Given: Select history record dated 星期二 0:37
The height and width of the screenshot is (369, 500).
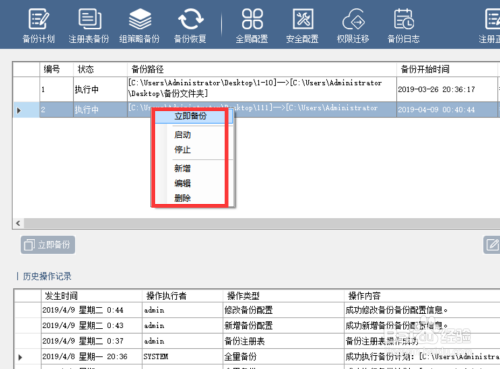Looking at the screenshot, I should point(257,341).
